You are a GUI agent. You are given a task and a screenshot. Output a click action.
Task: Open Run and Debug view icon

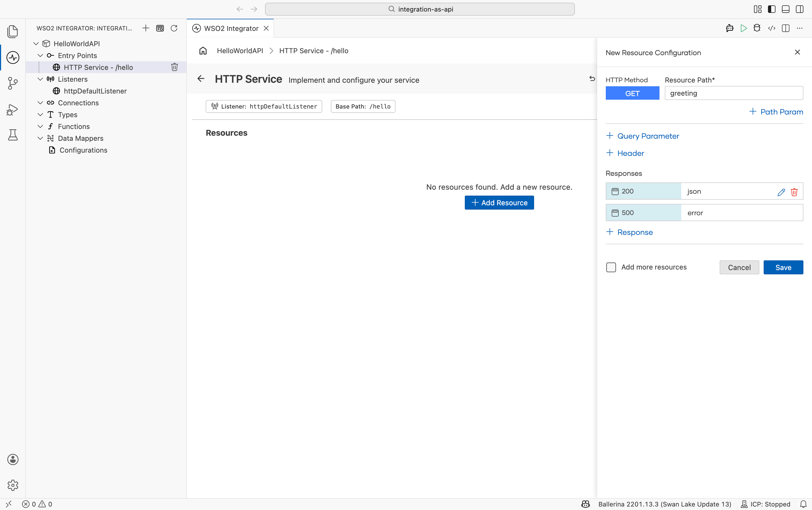coord(12,109)
